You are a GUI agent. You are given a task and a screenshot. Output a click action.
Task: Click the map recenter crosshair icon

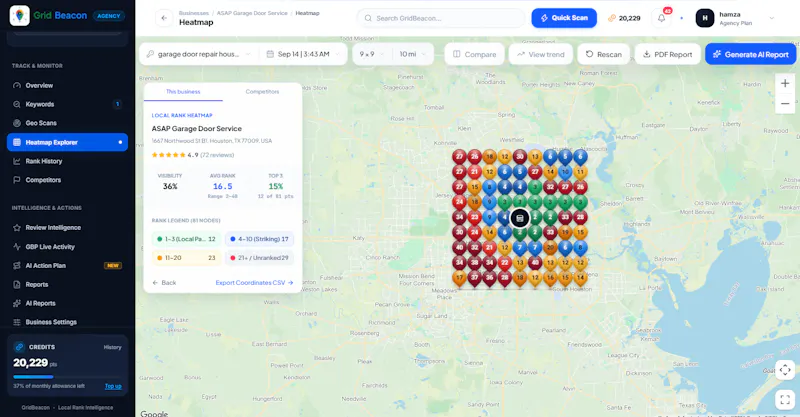tap(785, 370)
